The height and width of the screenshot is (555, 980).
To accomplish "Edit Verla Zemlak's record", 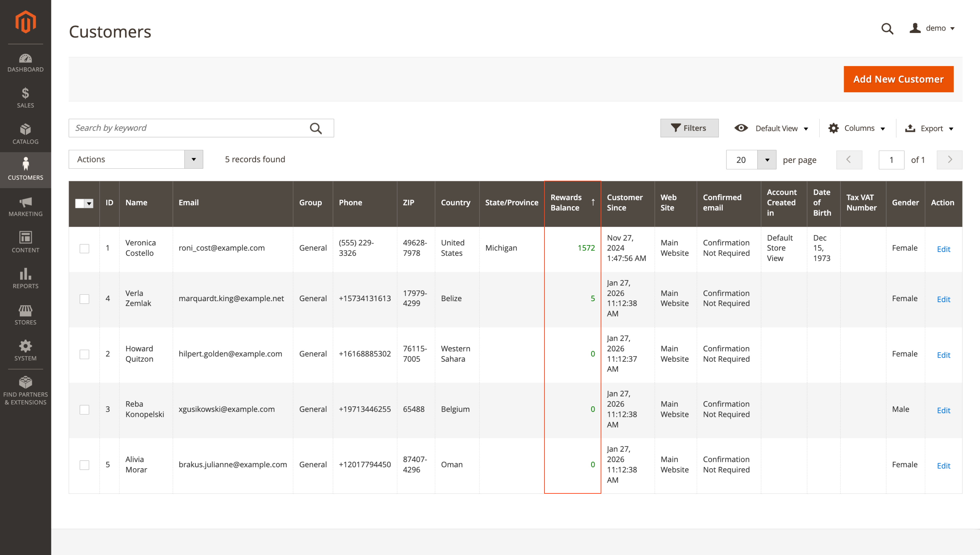I will point(943,299).
